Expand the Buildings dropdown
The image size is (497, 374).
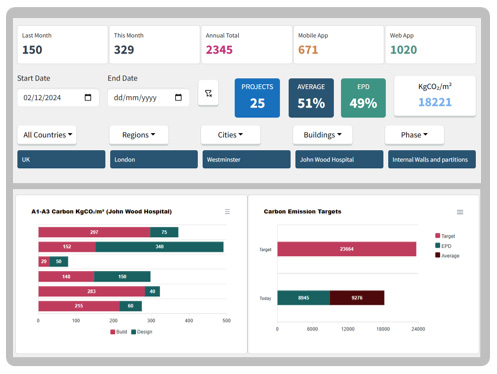(x=322, y=135)
